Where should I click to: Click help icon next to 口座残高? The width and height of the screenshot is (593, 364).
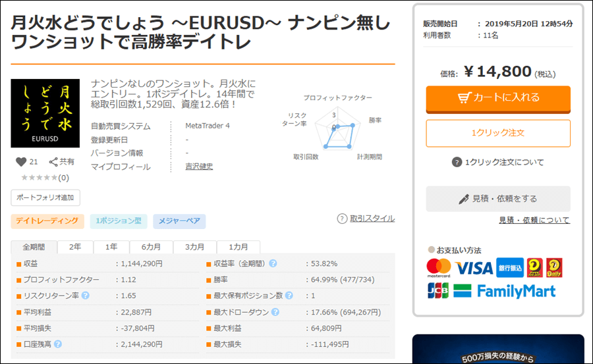(58, 344)
